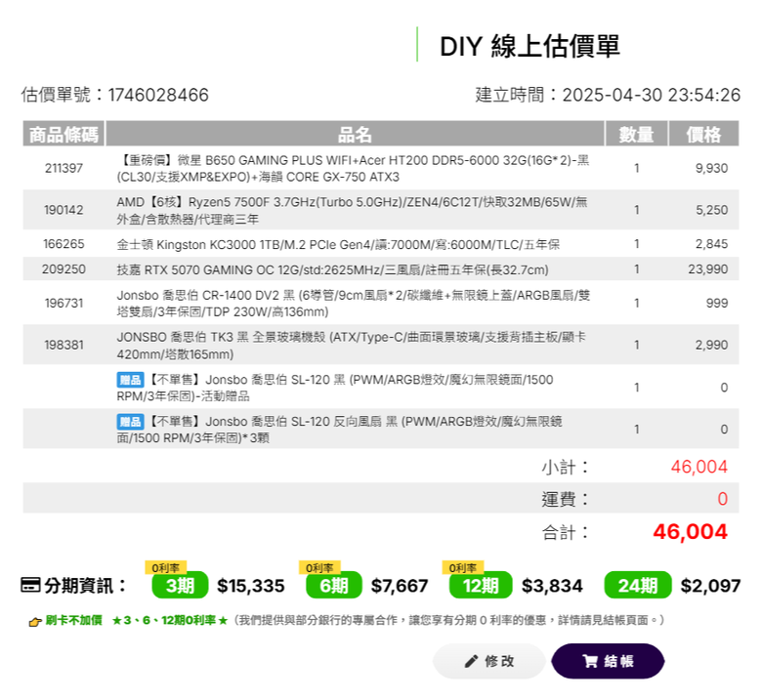Click product code 196731
The width and height of the screenshot is (762, 700).
[63, 303]
